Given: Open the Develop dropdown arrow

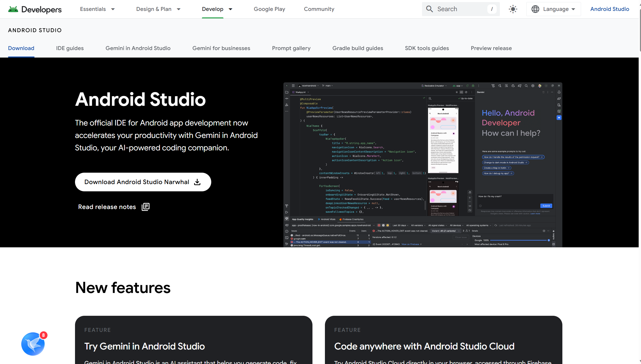Looking at the screenshot, I should click(230, 9).
